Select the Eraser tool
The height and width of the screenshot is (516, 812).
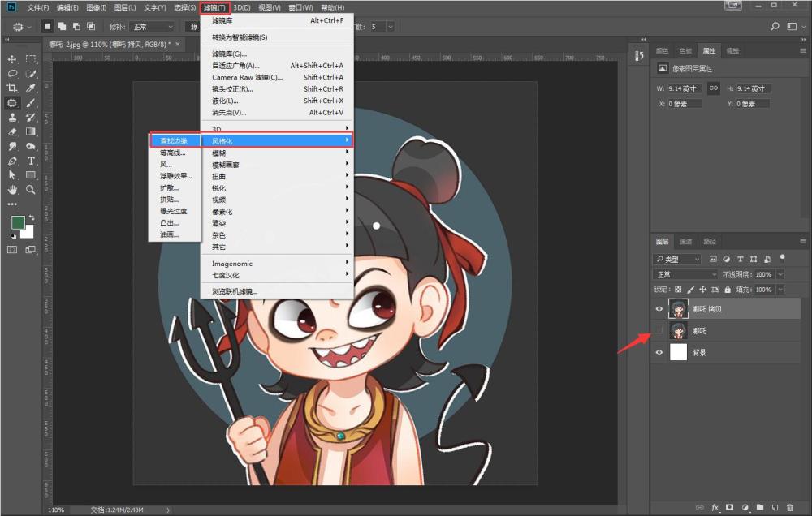[x=12, y=132]
